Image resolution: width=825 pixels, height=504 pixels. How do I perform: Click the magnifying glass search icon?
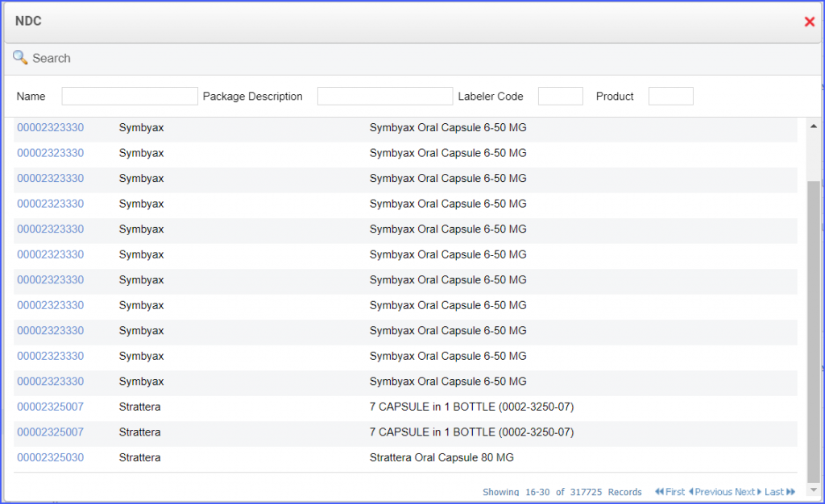(20, 57)
